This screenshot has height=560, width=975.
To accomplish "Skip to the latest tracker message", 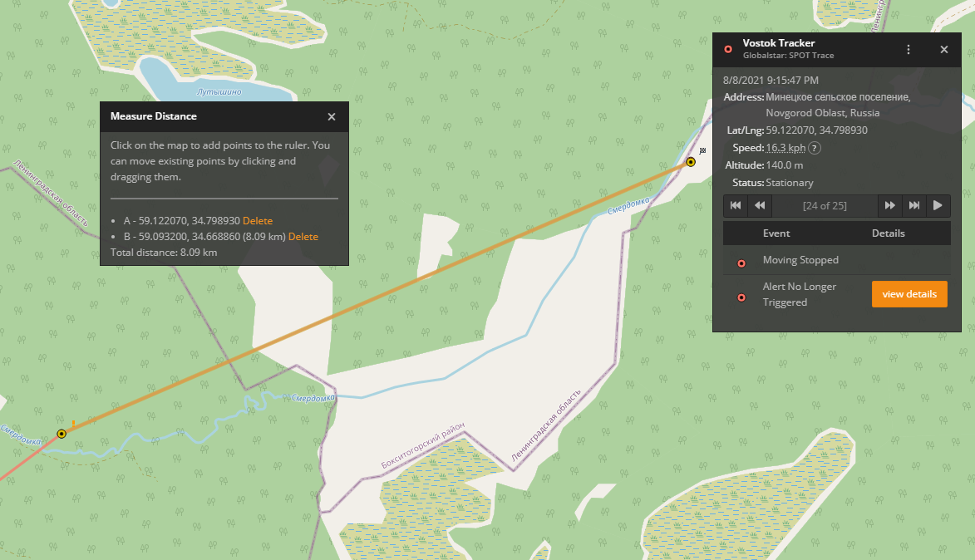I will tap(914, 205).
